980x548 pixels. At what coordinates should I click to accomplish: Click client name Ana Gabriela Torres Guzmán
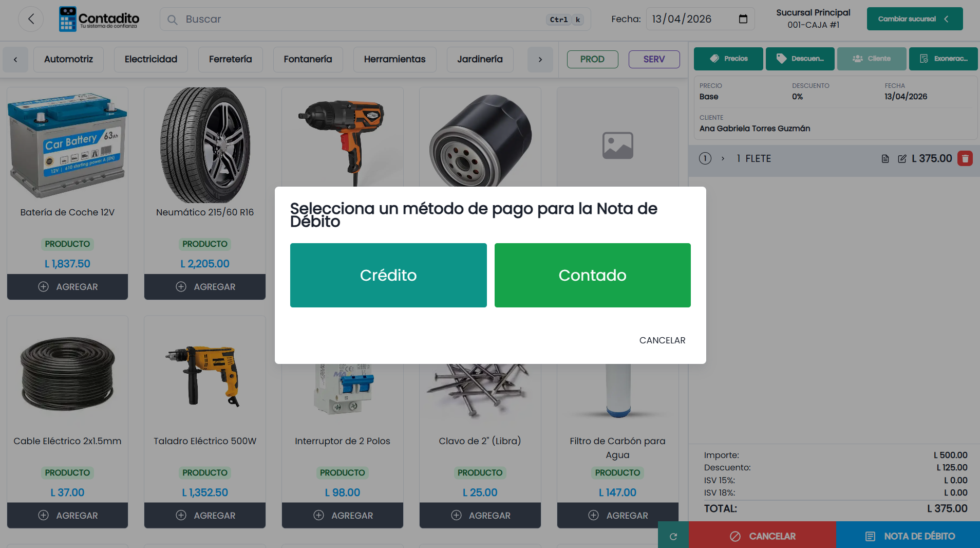pyautogui.click(x=755, y=129)
